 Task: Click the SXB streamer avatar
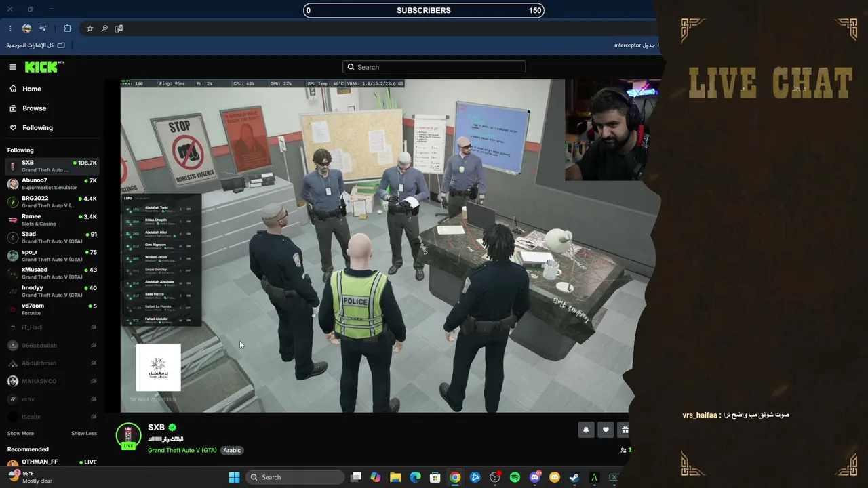(x=129, y=435)
